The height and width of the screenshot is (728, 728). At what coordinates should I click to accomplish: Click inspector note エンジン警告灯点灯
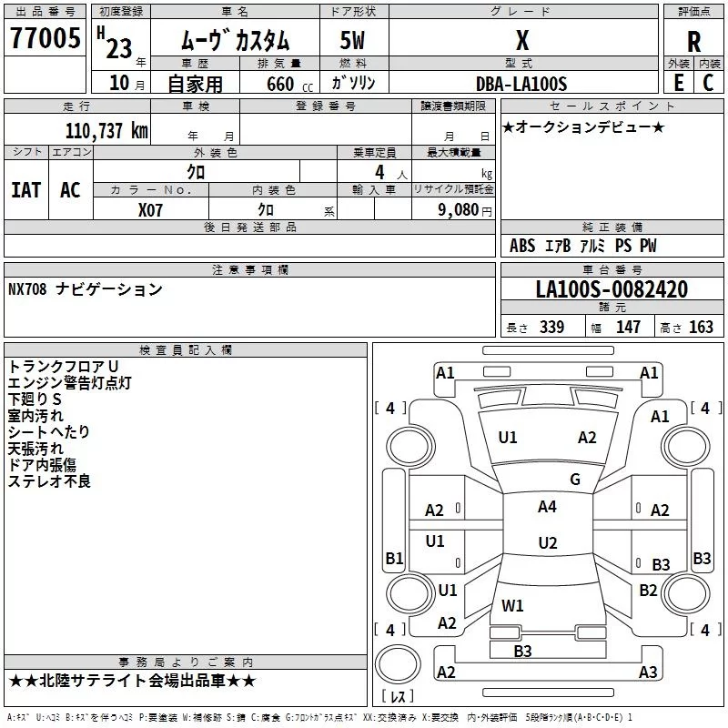coord(70,382)
